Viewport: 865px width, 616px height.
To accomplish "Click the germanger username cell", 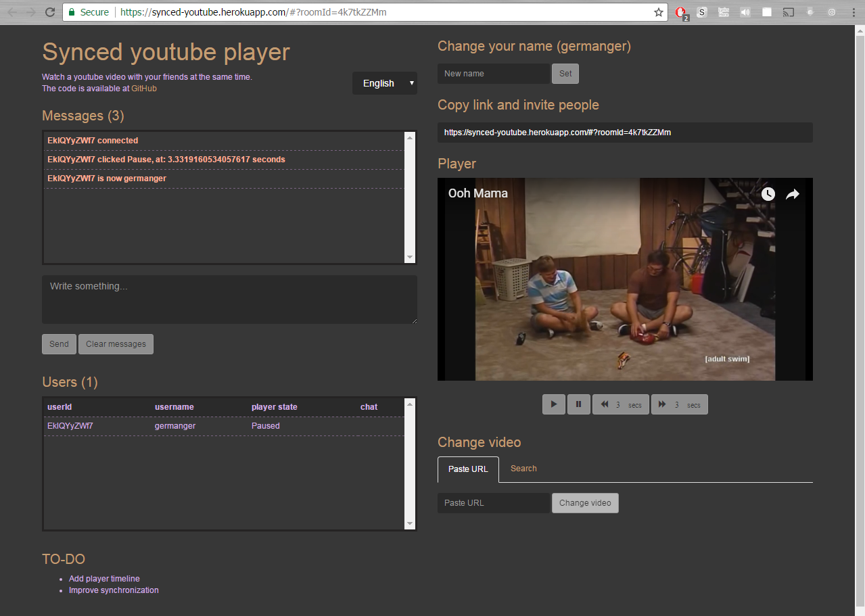I will click(175, 426).
